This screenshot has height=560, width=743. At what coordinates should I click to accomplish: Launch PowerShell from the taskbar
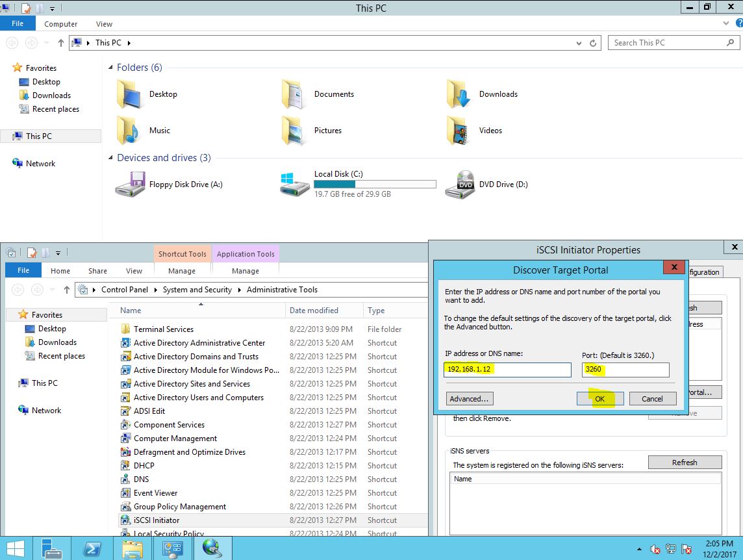tap(92, 548)
